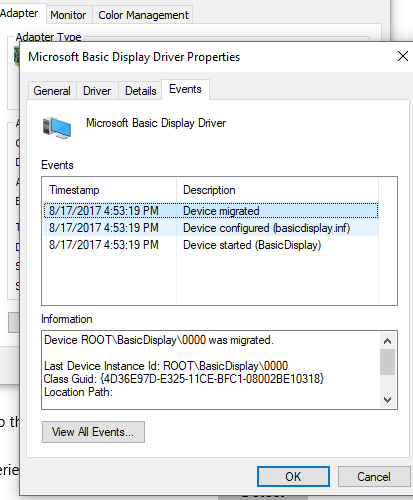Click the scroll down arrow in Information box
The height and width of the screenshot is (500, 413).
[387, 399]
